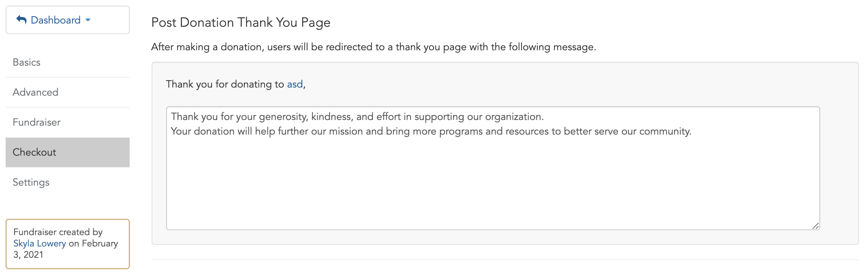Expand the Dashboard dropdown caret

click(88, 20)
